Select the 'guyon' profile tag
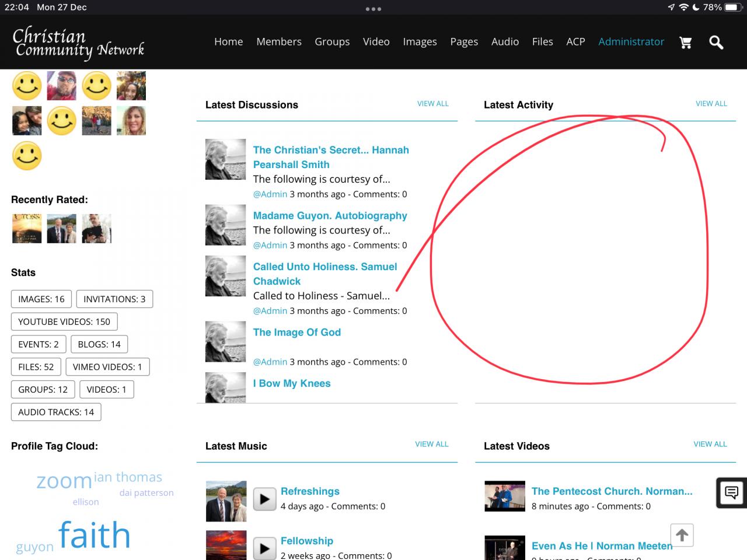Viewport: 747px width, 560px height. click(35, 547)
